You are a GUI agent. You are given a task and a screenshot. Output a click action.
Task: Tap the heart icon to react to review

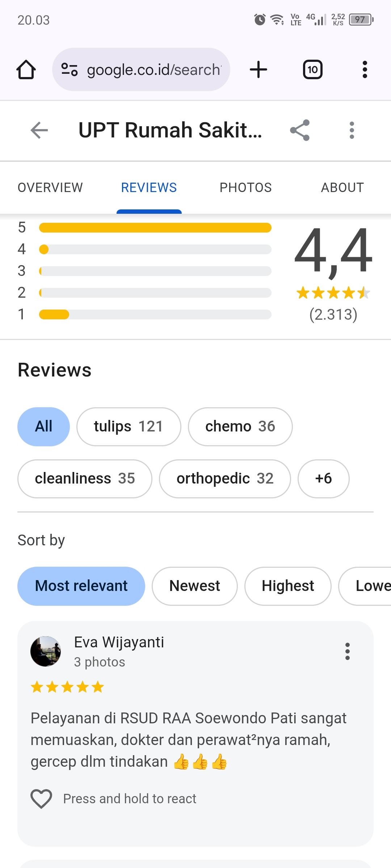pos(41,799)
